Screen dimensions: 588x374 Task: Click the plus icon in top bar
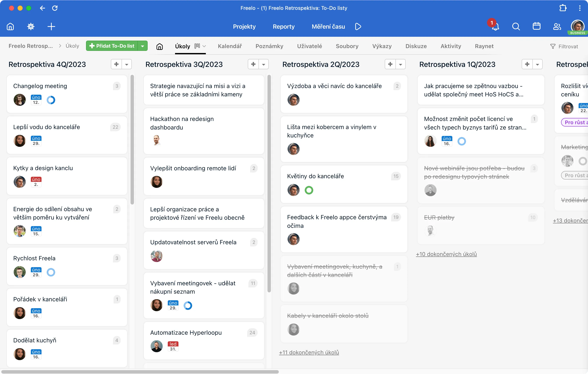point(51,26)
